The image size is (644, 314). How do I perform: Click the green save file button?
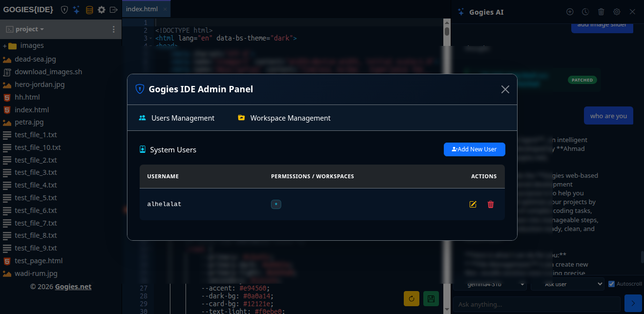click(431, 298)
